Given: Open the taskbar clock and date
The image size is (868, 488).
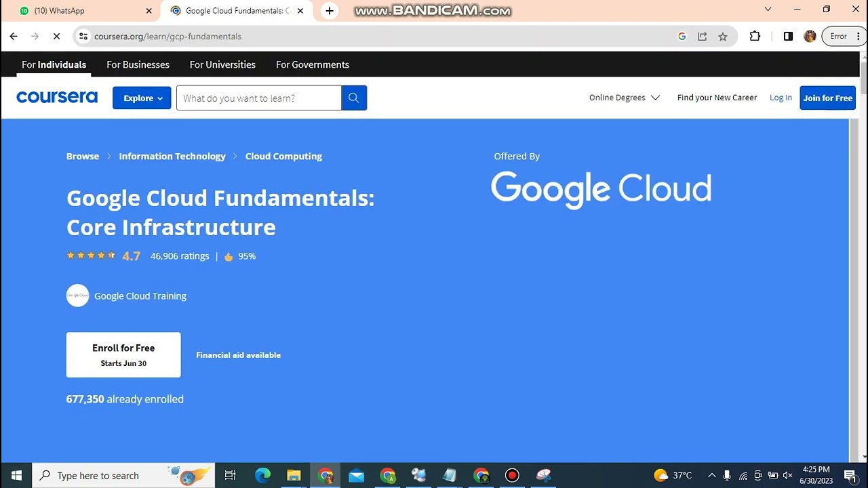Looking at the screenshot, I should (816, 475).
